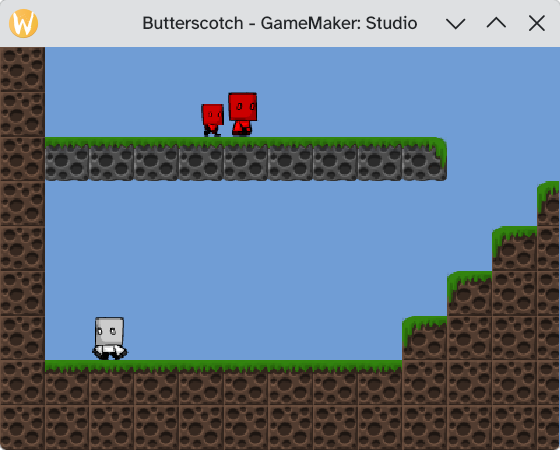Click the orange W application icon
Viewport: 560px width, 450px height.
tap(24, 23)
